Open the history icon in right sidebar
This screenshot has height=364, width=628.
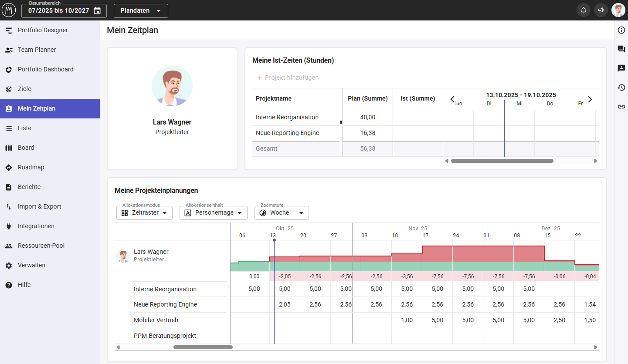[621, 88]
